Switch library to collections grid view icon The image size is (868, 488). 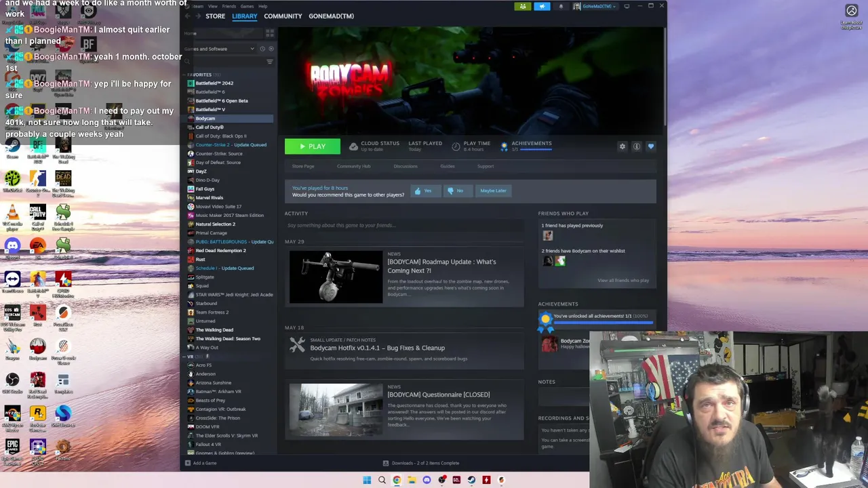point(270,33)
